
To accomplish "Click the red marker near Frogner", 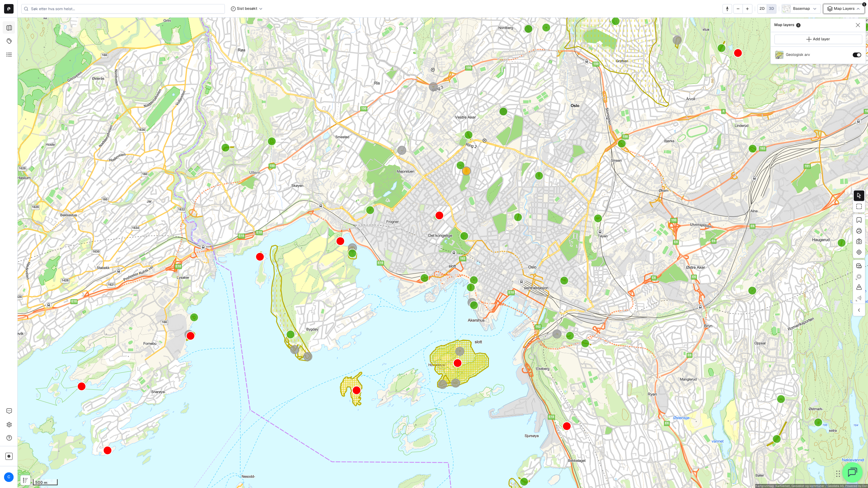I will (x=439, y=216).
